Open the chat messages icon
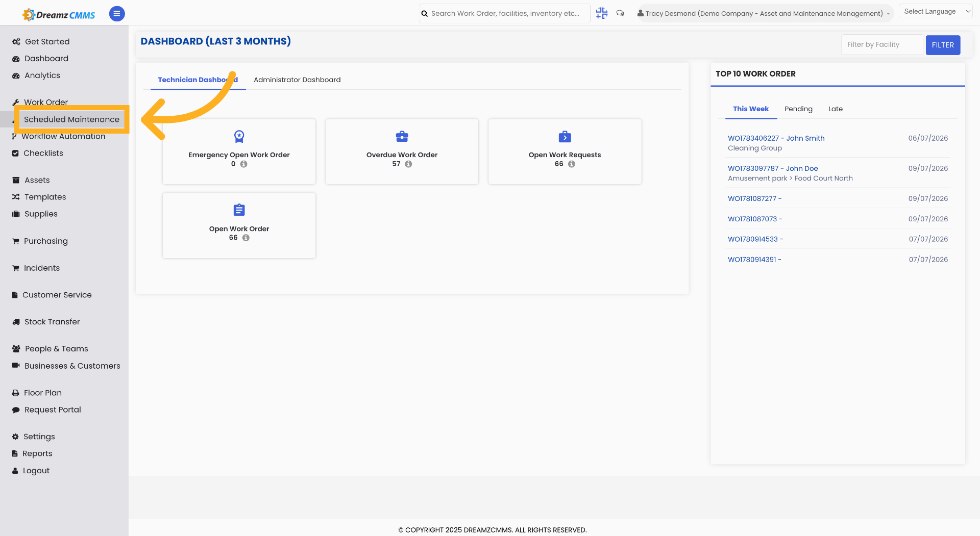 (x=620, y=13)
